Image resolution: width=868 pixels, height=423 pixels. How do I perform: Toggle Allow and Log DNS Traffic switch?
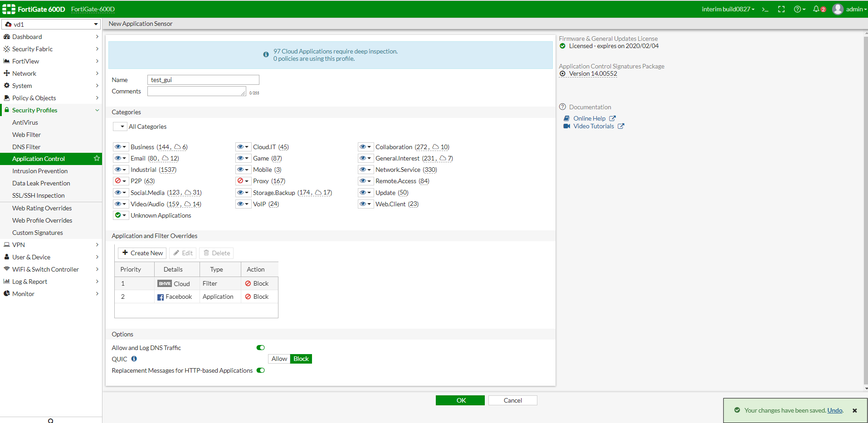[x=261, y=348]
